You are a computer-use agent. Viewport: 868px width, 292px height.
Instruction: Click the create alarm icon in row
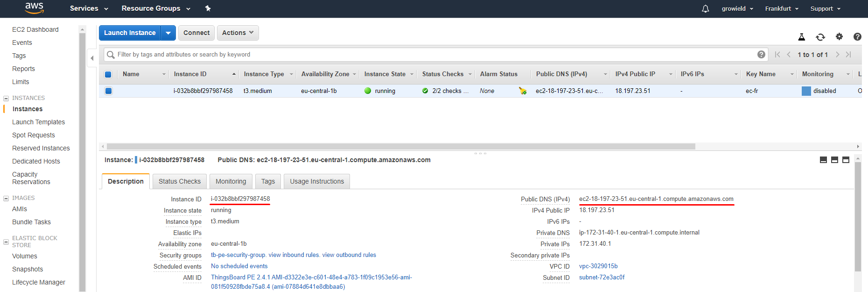click(523, 91)
